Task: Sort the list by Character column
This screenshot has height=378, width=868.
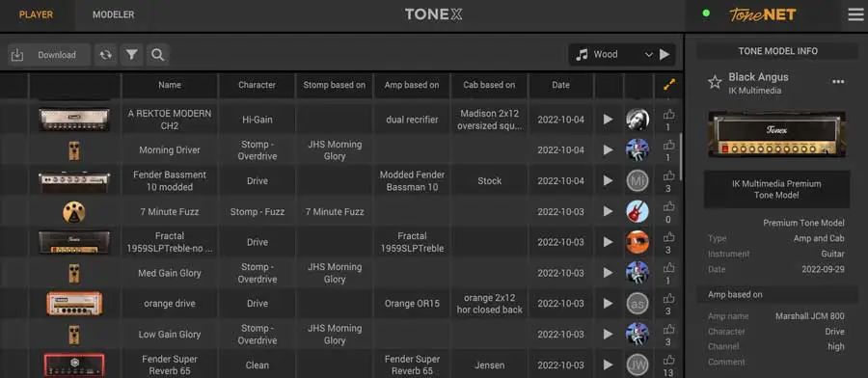Action: click(257, 85)
